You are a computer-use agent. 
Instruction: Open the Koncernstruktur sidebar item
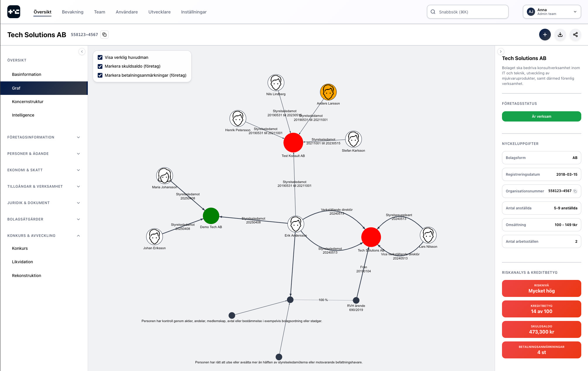[x=28, y=102]
